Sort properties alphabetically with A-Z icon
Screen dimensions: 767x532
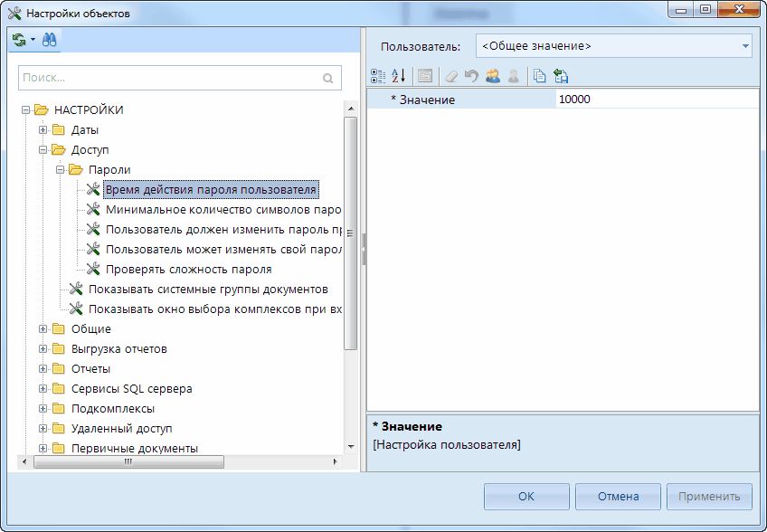pos(399,76)
